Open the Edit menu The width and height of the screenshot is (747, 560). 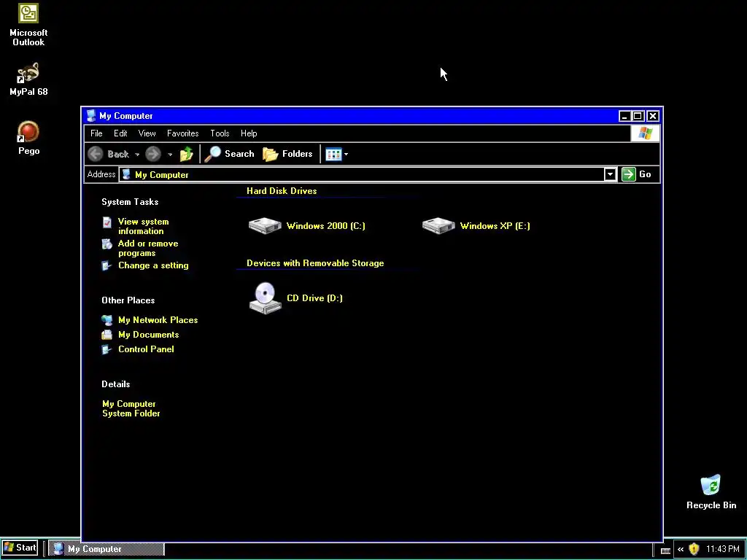click(x=120, y=133)
